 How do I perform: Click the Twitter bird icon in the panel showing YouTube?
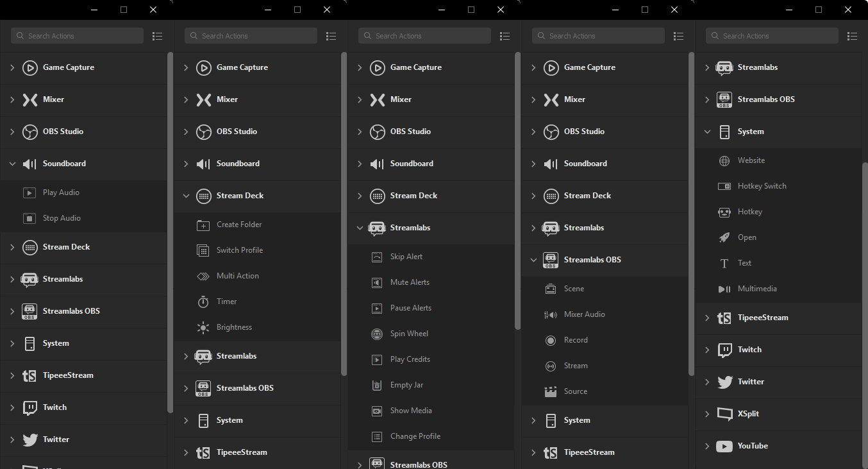point(724,382)
